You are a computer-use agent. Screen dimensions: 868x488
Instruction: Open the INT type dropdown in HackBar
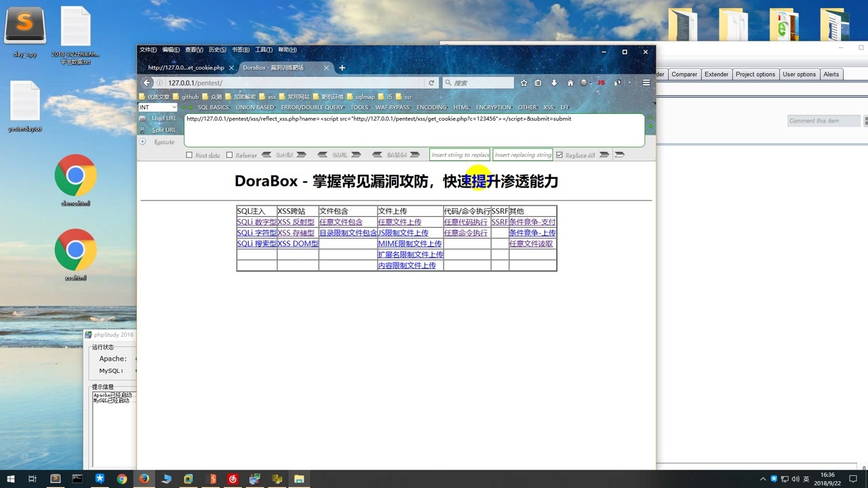click(158, 107)
